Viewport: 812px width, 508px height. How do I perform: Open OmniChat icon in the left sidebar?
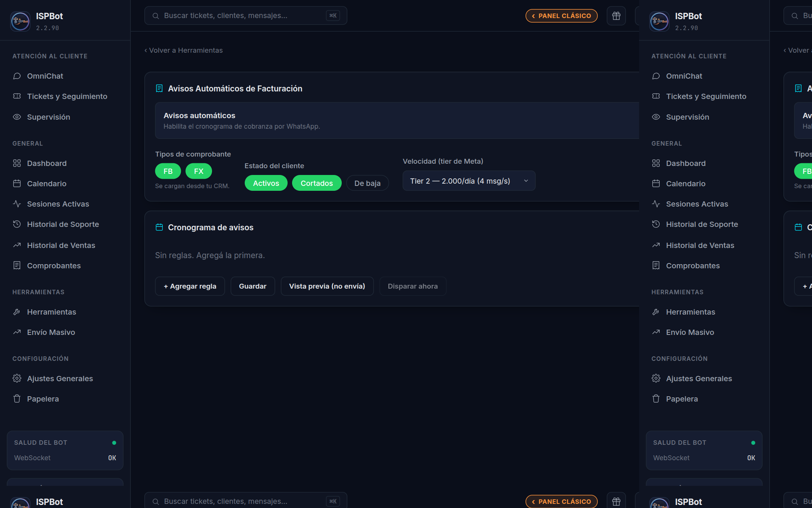[17, 76]
